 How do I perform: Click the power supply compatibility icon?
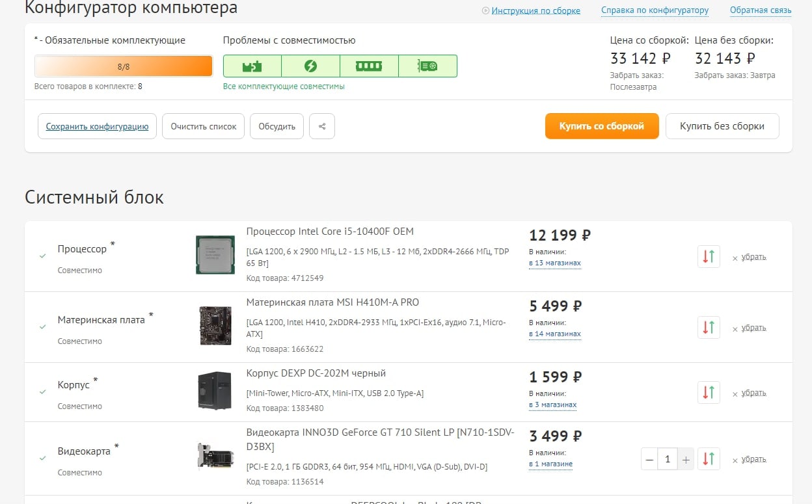pyautogui.click(x=310, y=66)
